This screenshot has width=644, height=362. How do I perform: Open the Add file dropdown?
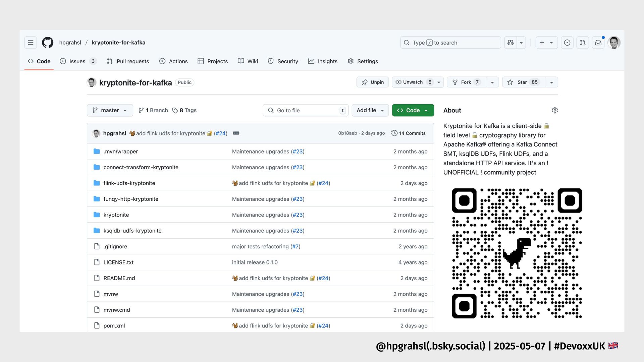coord(370,110)
